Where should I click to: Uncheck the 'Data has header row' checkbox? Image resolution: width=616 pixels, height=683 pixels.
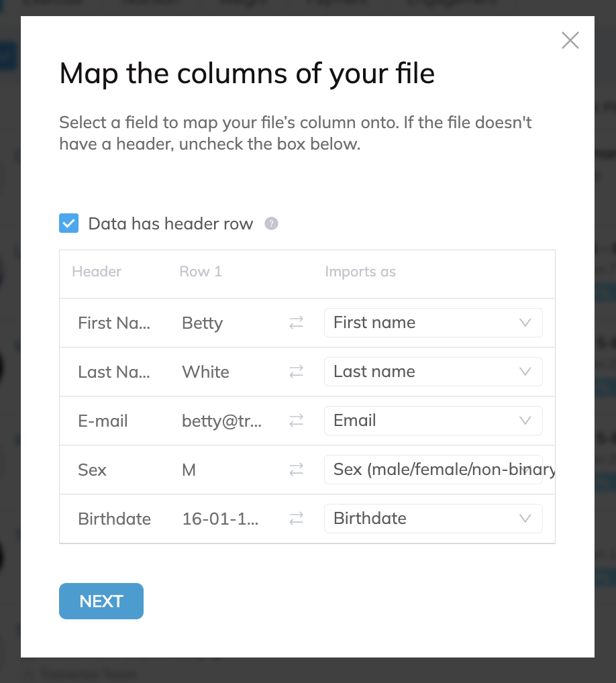(68, 223)
